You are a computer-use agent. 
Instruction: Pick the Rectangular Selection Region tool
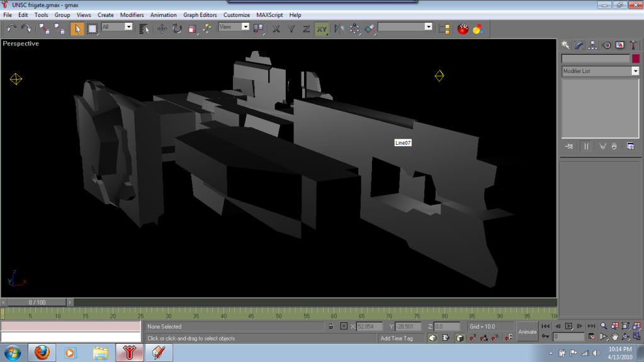[x=92, y=29]
